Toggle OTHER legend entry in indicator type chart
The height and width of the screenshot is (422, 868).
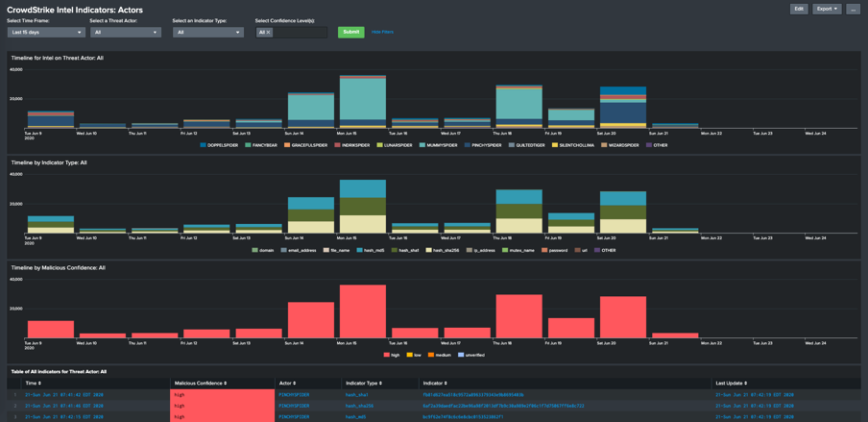click(605, 250)
